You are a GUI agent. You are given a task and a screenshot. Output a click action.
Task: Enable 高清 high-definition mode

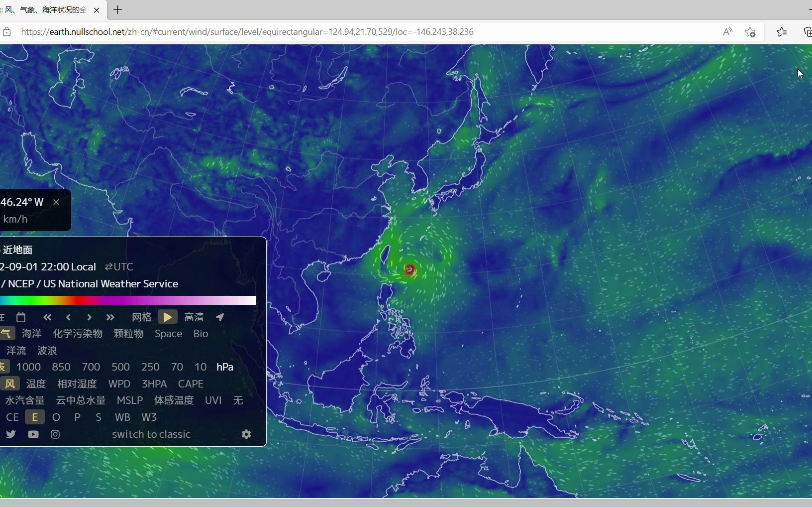tap(194, 317)
